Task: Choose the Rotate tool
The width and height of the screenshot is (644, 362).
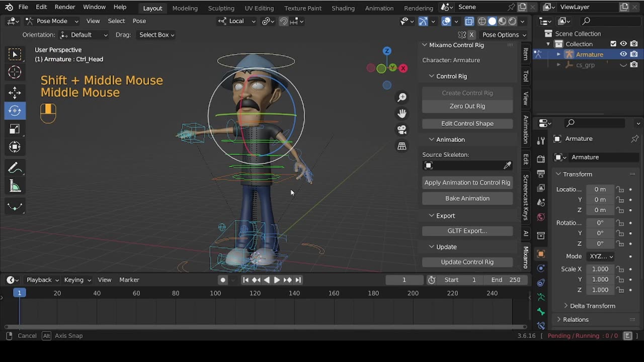Action: coord(15,111)
